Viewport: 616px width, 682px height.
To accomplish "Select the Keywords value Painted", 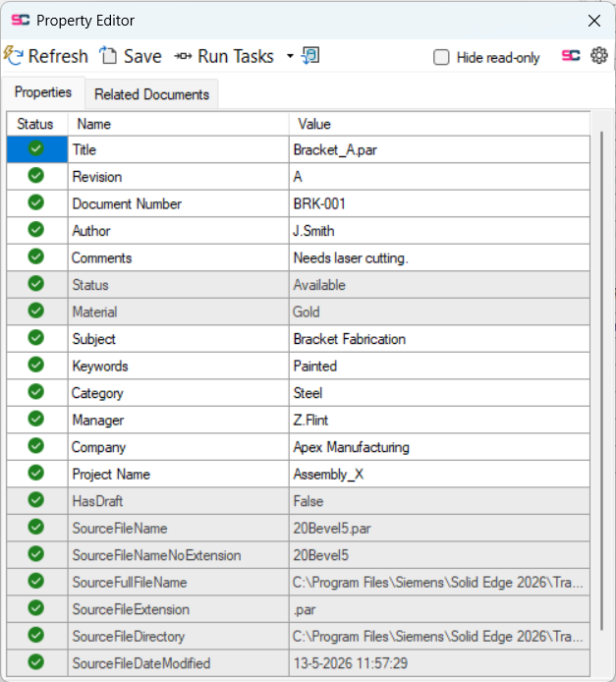I will [x=439, y=366].
